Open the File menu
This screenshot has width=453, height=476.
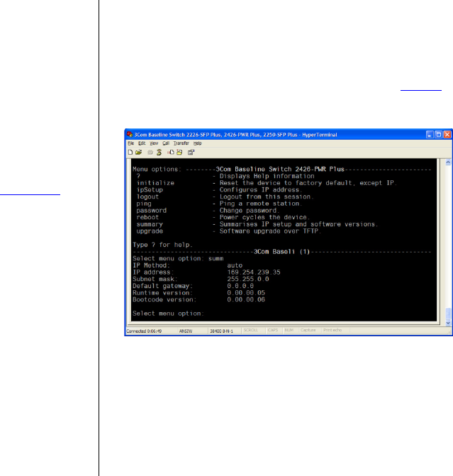point(130,143)
